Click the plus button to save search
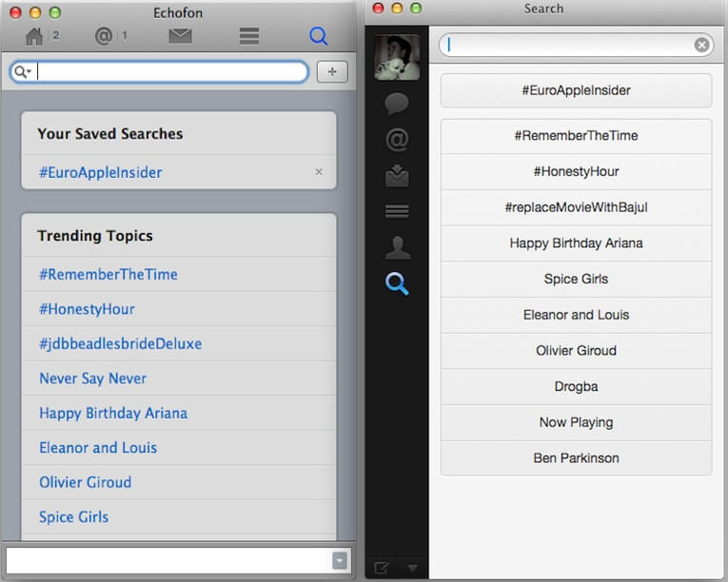The image size is (728, 582). pos(332,72)
